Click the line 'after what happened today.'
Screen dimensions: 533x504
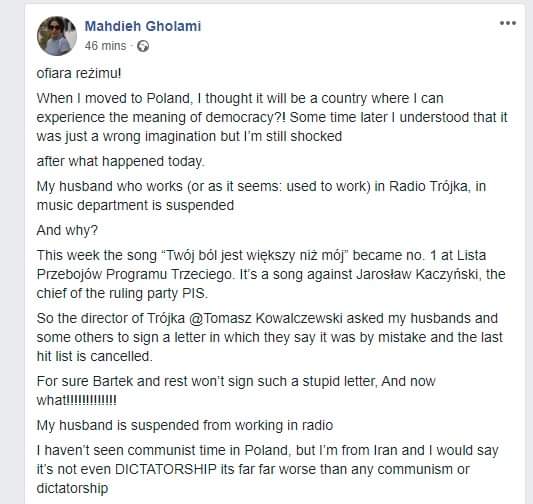click(x=121, y=161)
